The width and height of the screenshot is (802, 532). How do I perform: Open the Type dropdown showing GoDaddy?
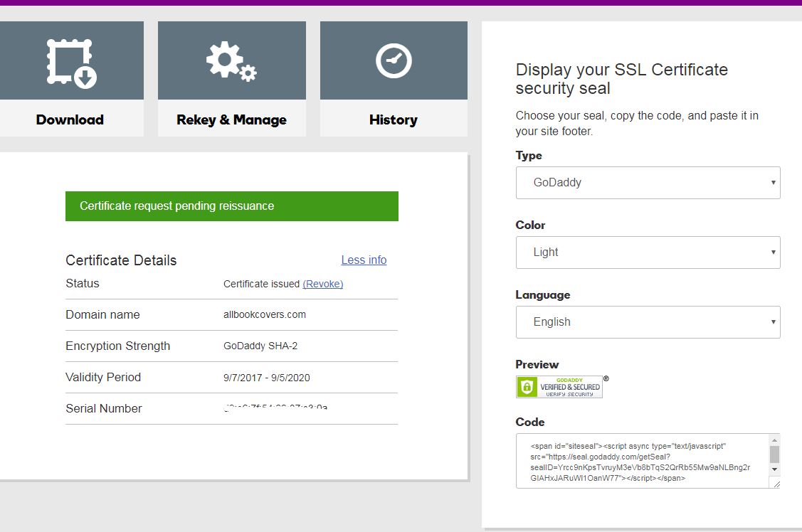pyautogui.click(x=648, y=183)
